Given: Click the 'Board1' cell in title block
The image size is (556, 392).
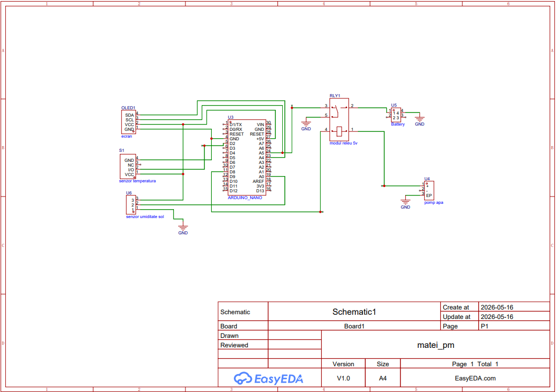Looking at the screenshot, I should (354, 326).
